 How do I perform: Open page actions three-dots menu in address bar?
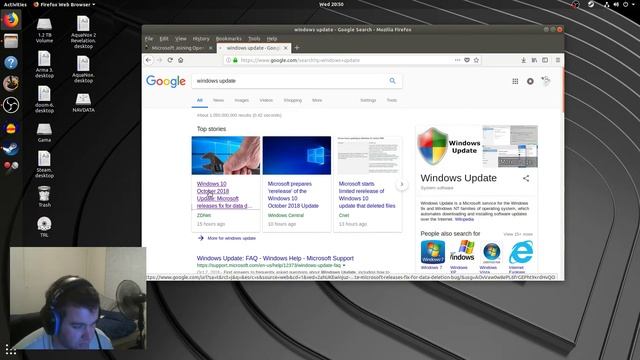tap(457, 60)
